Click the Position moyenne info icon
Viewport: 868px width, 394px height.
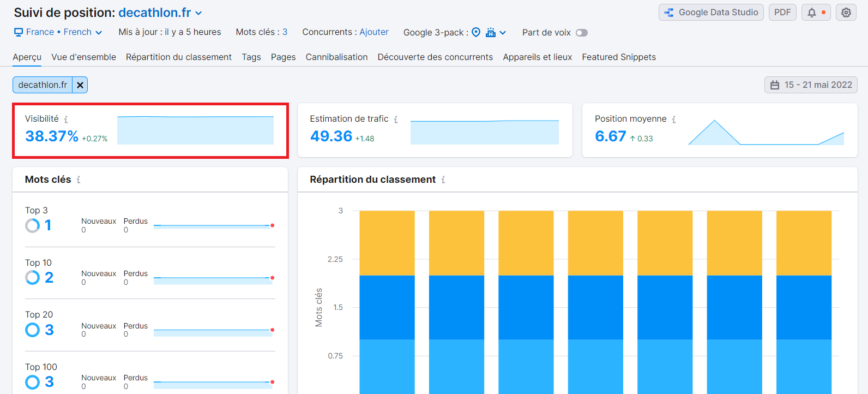tap(674, 120)
